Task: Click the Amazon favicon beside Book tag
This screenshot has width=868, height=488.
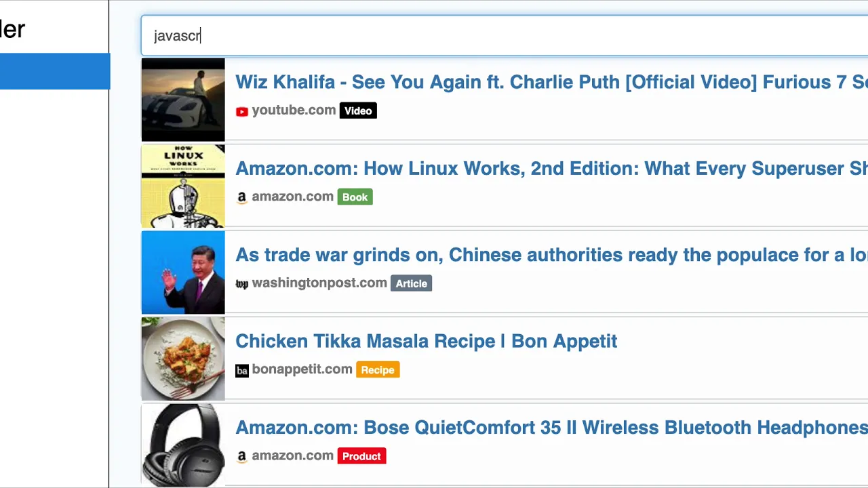Action: tap(241, 197)
